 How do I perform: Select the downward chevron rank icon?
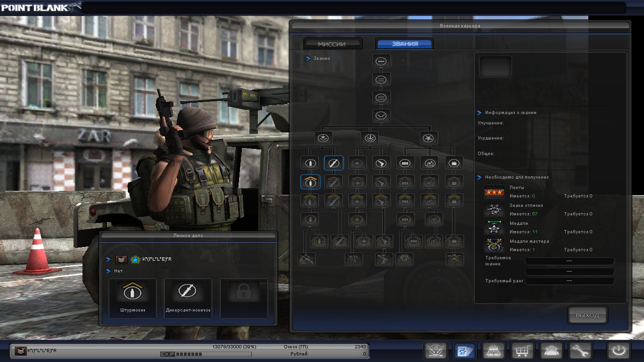coord(381,116)
